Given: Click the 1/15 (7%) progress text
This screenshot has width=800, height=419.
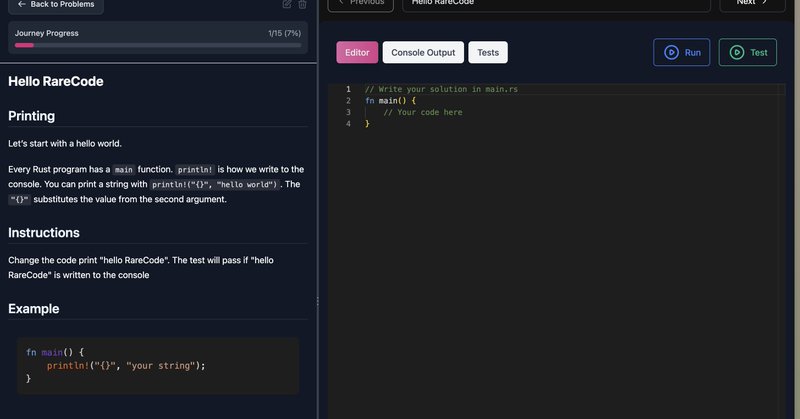Looking at the screenshot, I should 284,33.
